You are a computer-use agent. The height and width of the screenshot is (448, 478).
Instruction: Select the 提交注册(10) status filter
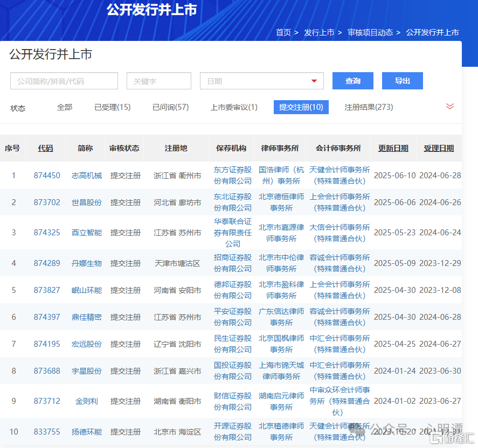point(301,107)
